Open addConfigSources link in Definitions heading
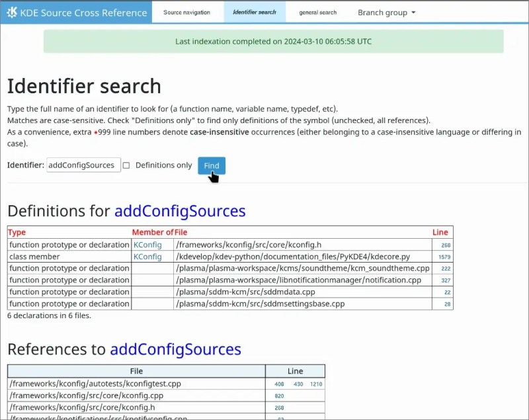Viewport: 529px width, 420px height. (x=180, y=211)
